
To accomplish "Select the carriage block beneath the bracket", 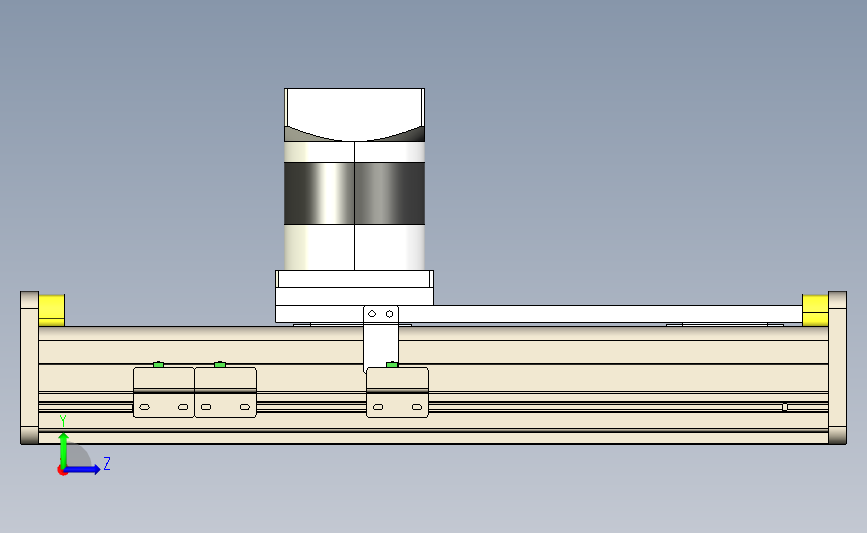I will click(x=398, y=392).
